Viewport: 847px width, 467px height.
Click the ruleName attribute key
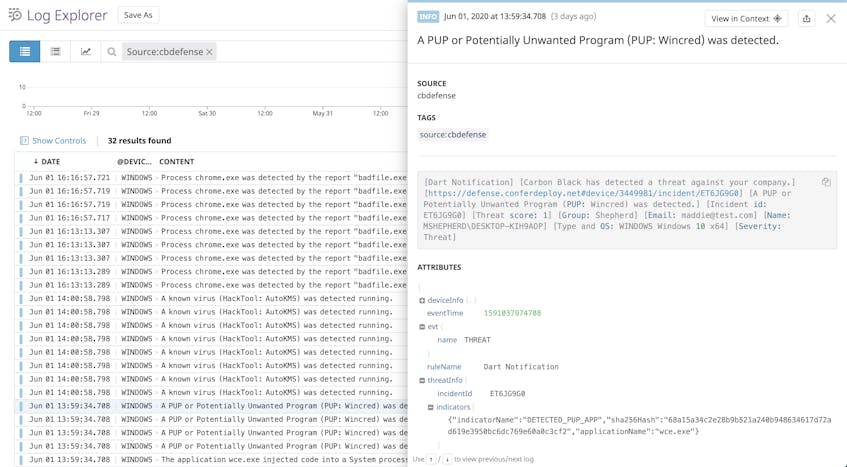444,367
